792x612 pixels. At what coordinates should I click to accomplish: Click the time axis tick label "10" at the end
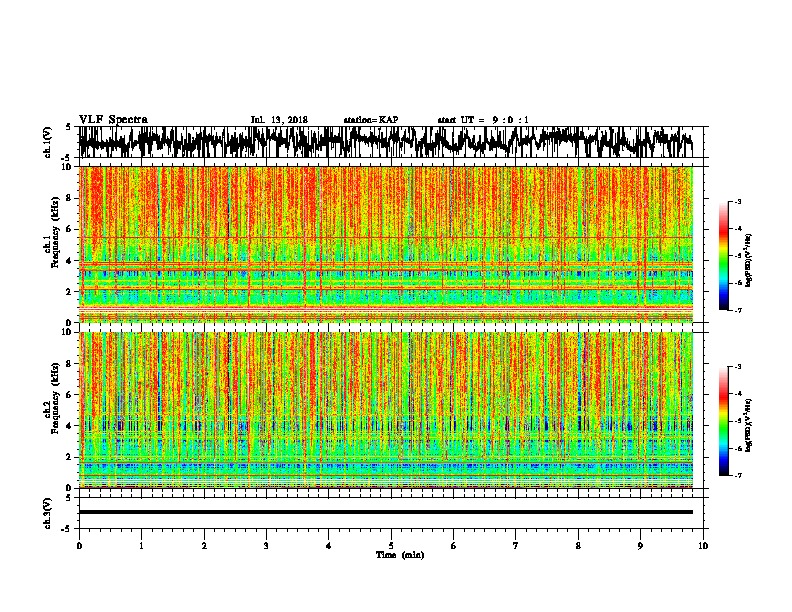click(703, 546)
